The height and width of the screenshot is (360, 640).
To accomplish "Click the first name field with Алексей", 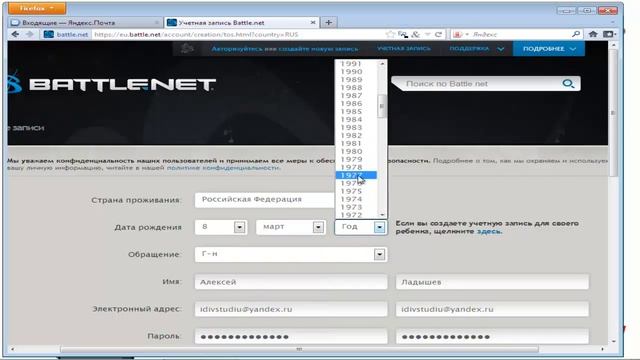I will [x=291, y=282].
